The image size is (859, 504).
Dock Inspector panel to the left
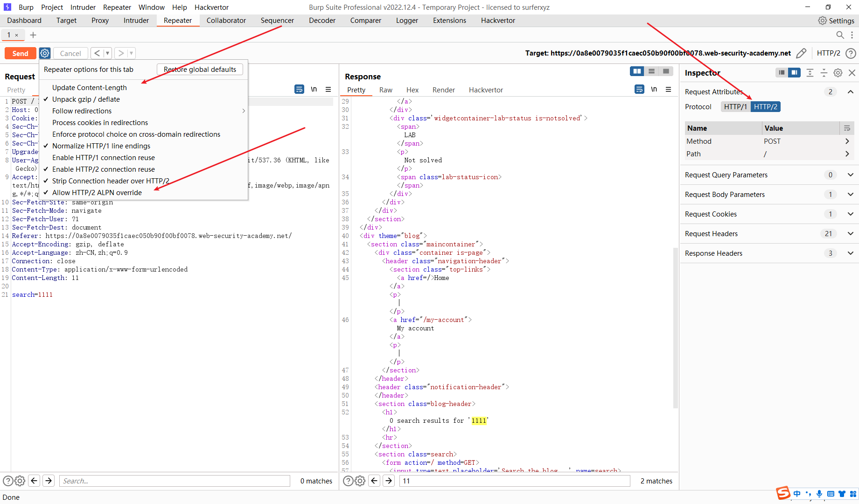coord(782,73)
